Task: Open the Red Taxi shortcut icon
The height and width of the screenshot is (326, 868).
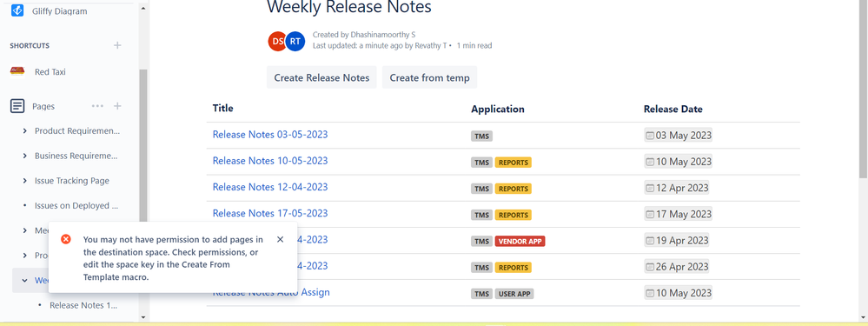Action: tap(17, 71)
